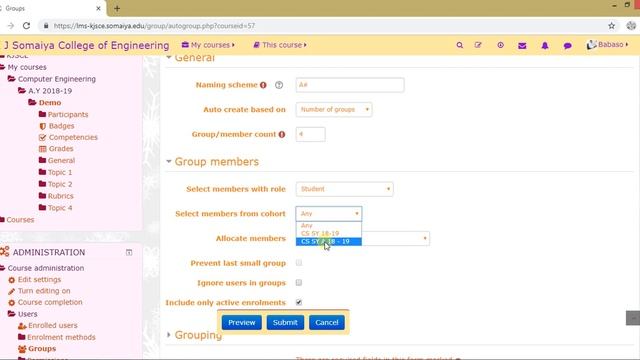640x360 pixels.
Task: Reload the page in browser
Action: [x=26, y=26]
